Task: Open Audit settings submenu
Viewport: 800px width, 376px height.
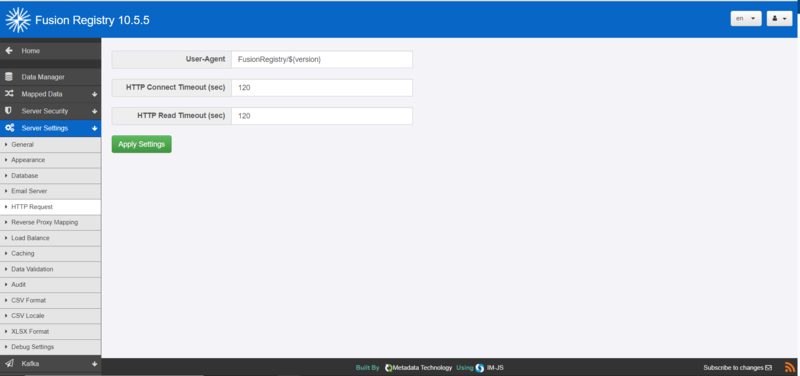Action: tap(51, 285)
